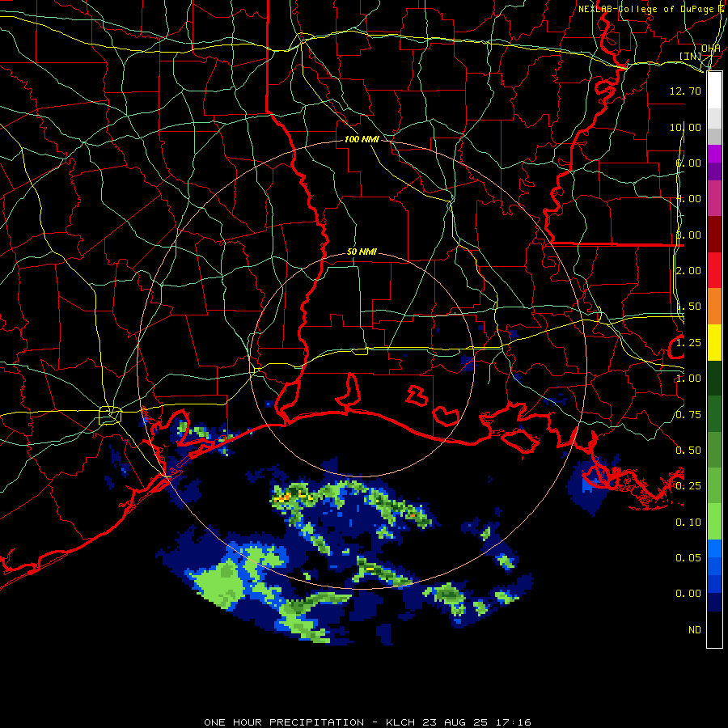Screen dimensions: 728x728
Task: Click the '3.00' legend value
Action: click(x=688, y=235)
